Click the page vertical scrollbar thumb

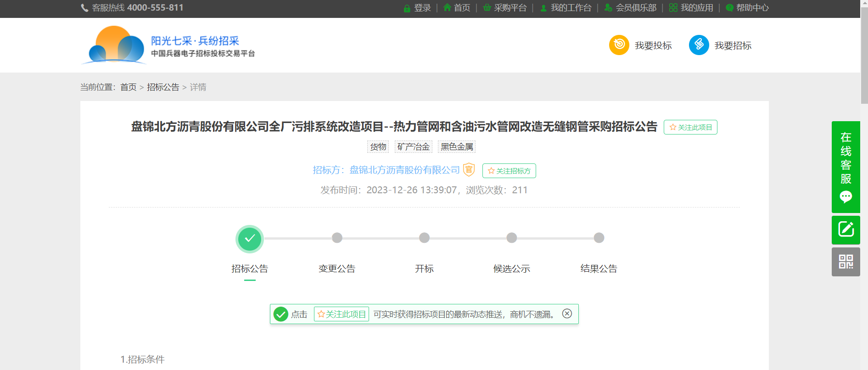(864, 55)
